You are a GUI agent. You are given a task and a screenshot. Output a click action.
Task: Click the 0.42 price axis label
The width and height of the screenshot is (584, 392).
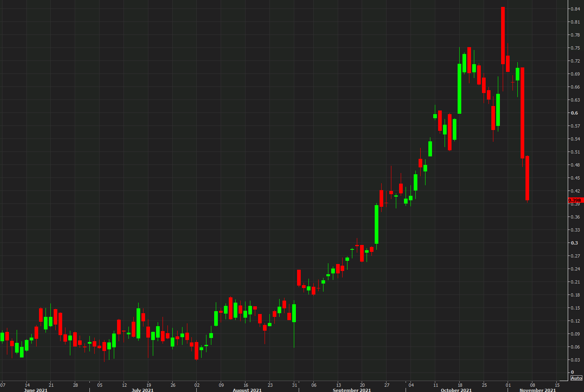[x=575, y=191]
